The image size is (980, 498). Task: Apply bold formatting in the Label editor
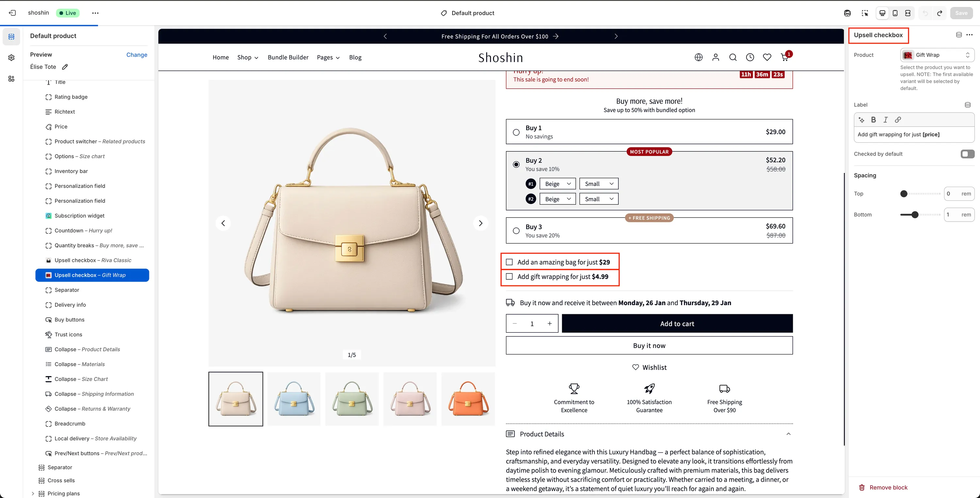click(x=874, y=120)
